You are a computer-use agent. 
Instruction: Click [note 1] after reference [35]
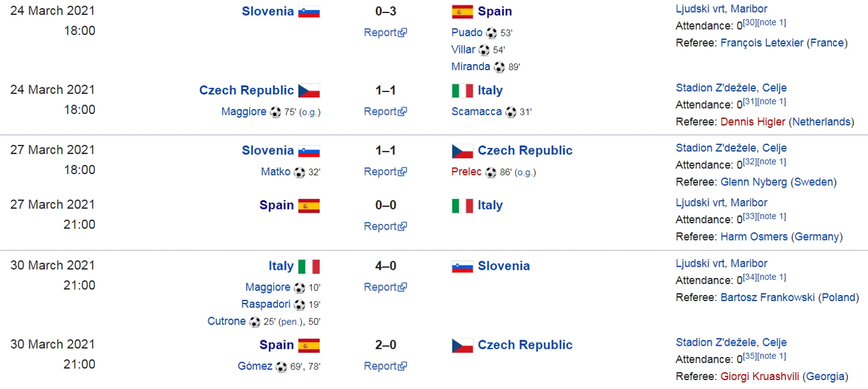[x=771, y=356]
